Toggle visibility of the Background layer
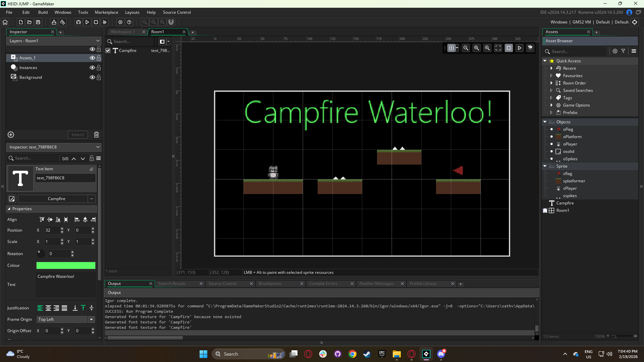Image resolution: width=644 pixels, height=362 pixels. click(x=92, y=77)
